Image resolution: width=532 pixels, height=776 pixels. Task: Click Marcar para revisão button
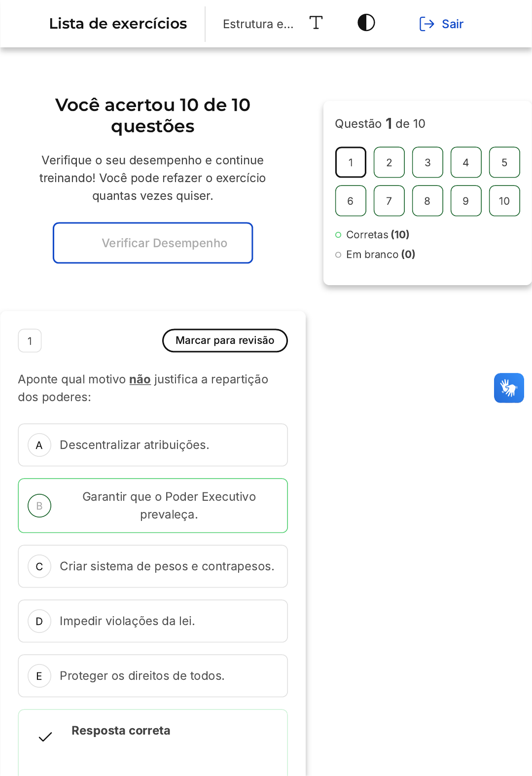coord(225,340)
